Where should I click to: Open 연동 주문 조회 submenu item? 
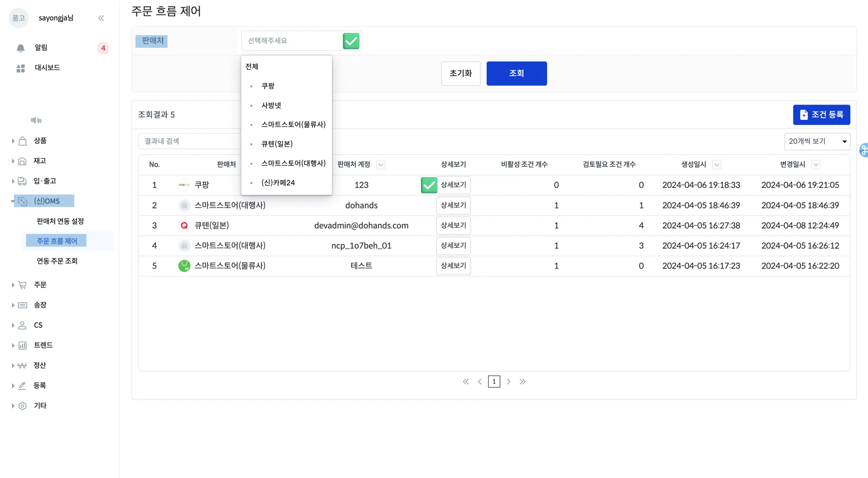pos(57,261)
